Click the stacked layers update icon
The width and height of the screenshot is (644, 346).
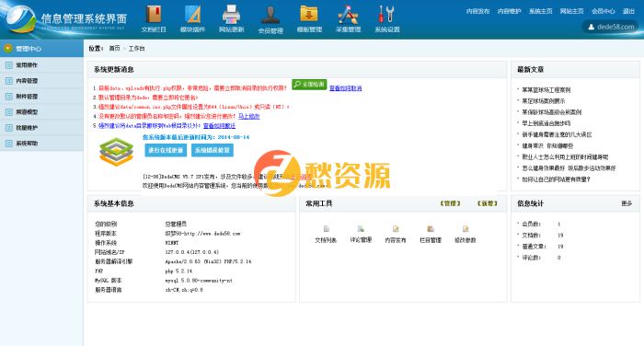(x=116, y=152)
